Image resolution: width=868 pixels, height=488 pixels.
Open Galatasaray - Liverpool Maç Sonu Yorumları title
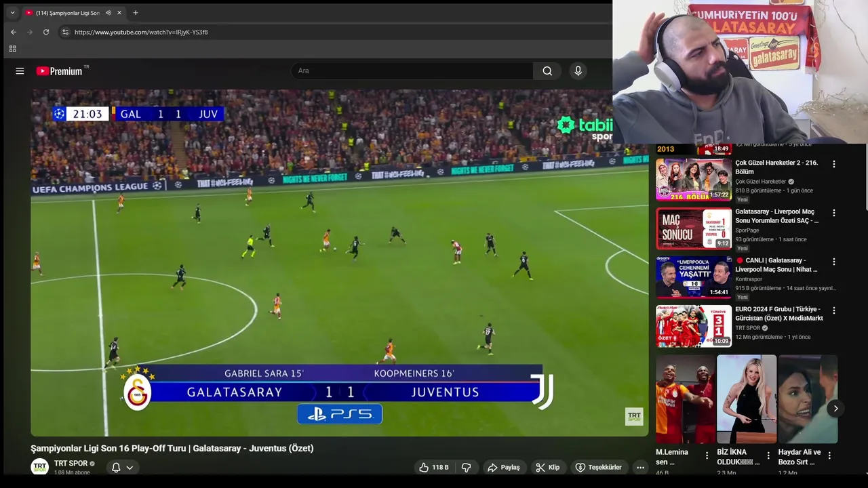777,216
